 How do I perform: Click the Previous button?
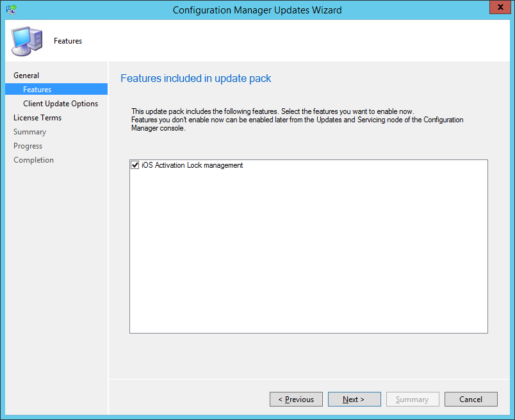(297, 400)
